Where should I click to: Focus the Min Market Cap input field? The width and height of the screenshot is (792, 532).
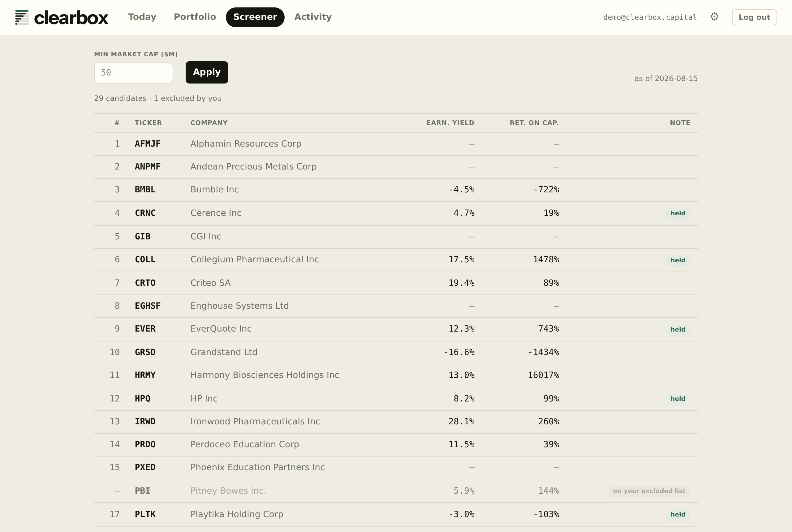pos(134,73)
